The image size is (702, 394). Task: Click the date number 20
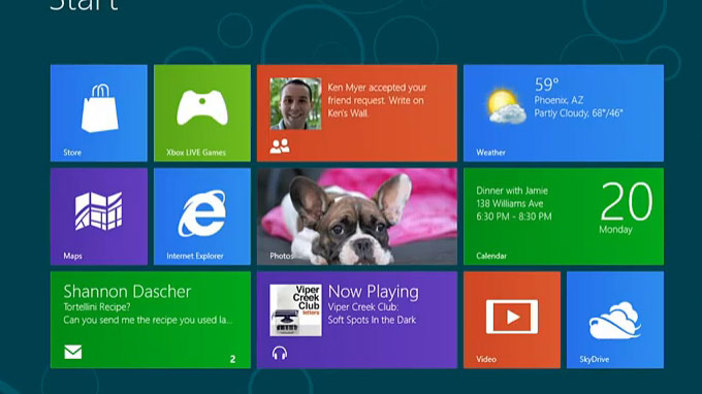[x=626, y=201]
